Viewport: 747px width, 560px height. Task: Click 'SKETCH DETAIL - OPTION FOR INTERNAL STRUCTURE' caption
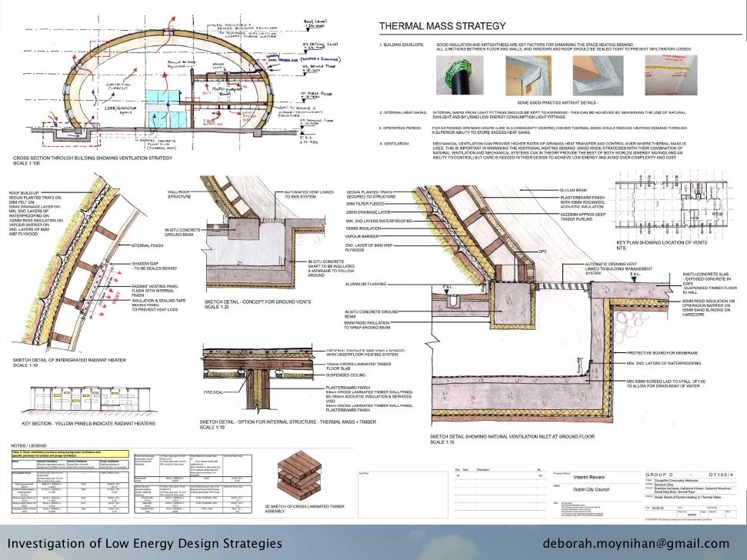pyautogui.click(x=288, y=422)
